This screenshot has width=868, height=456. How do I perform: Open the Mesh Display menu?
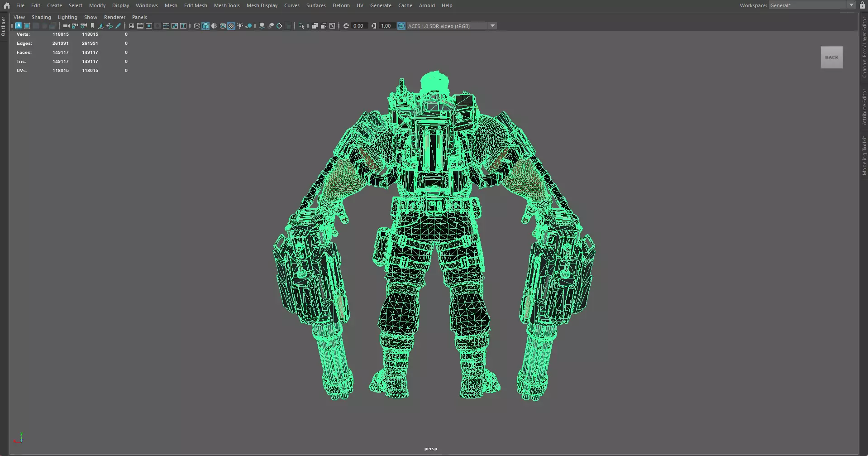(x=262, y=5)
